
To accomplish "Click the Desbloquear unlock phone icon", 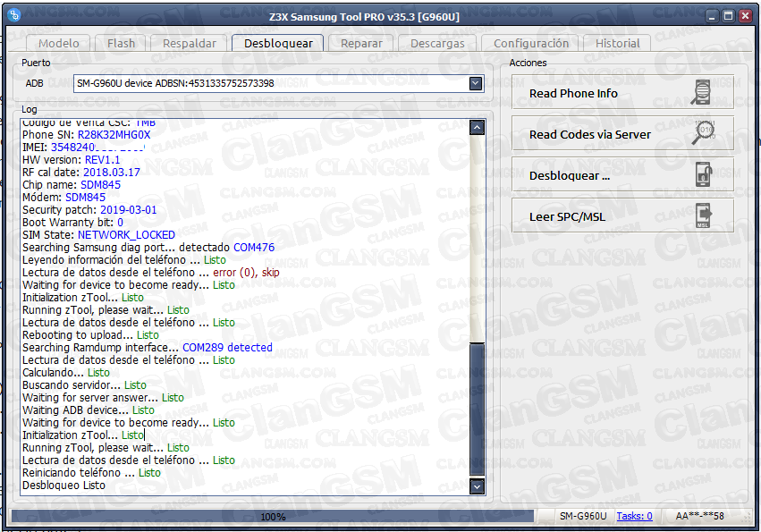I will click(x=704, y=174).
